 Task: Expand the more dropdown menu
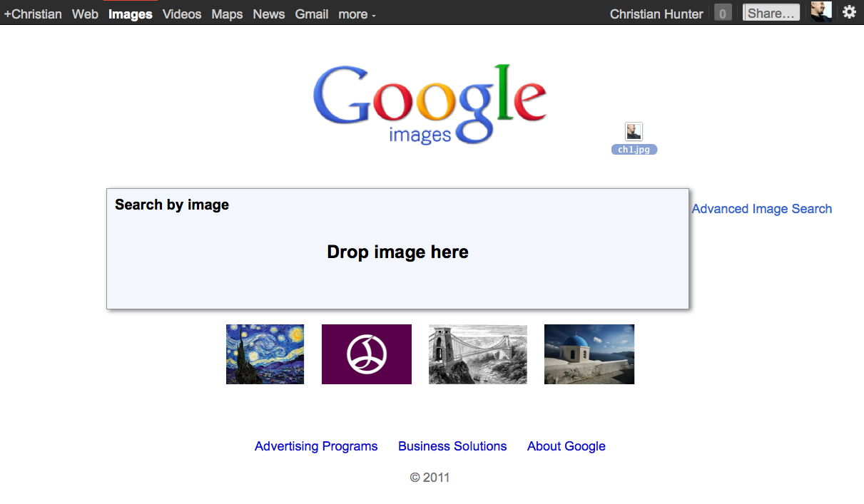(357, 14)
